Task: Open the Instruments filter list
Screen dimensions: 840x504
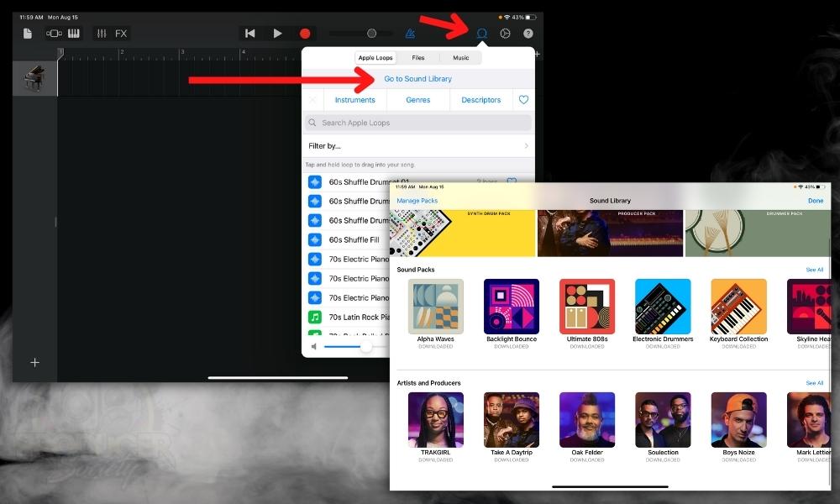Action: (354, 99)
